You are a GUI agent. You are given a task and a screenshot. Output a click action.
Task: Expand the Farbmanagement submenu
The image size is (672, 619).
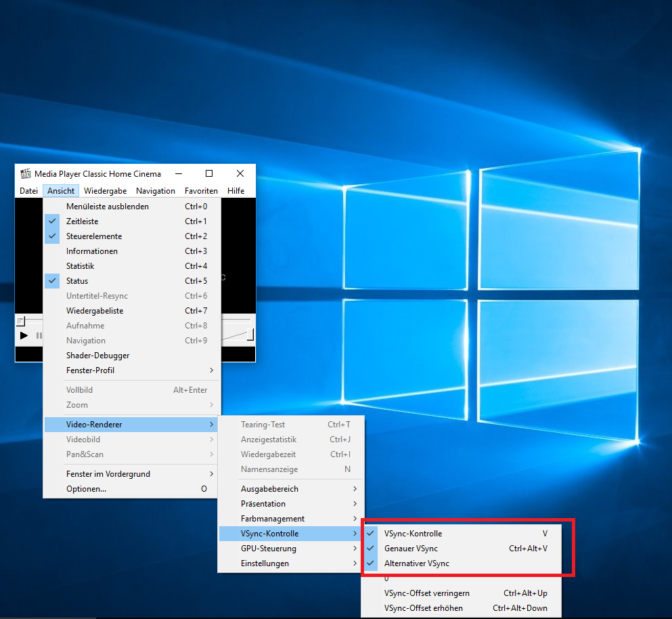click(291, 519)
